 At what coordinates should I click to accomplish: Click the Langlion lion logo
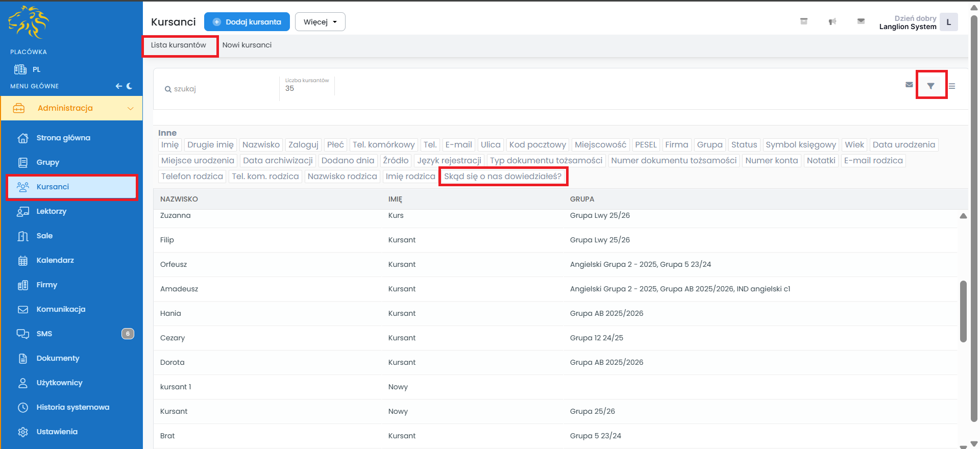[29, 22]
